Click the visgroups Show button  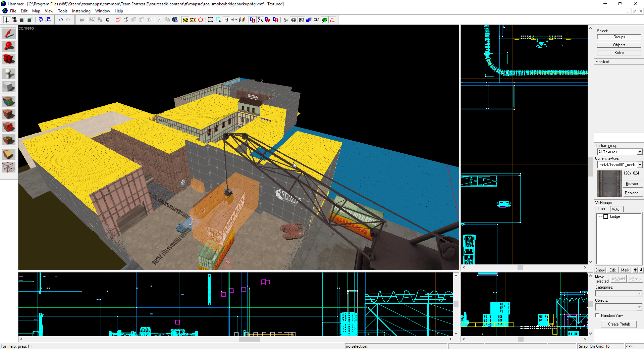pyautogui.click(x=600, y=270)
